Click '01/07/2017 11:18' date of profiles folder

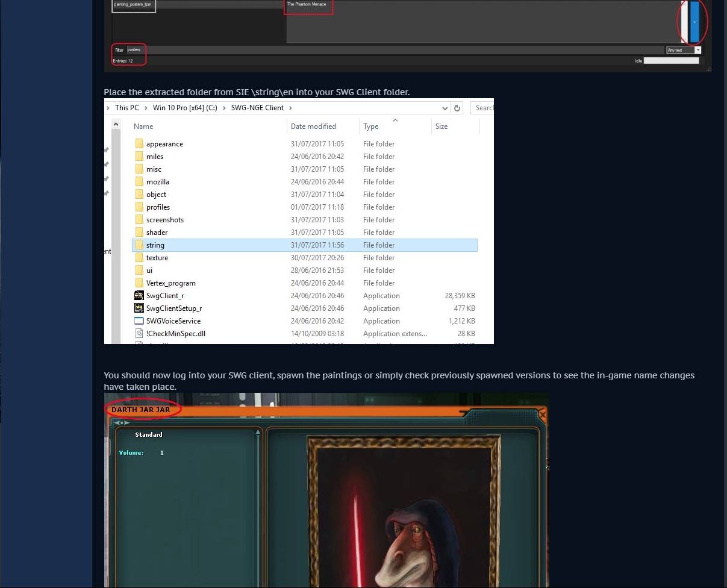click(x=317, y=207)
